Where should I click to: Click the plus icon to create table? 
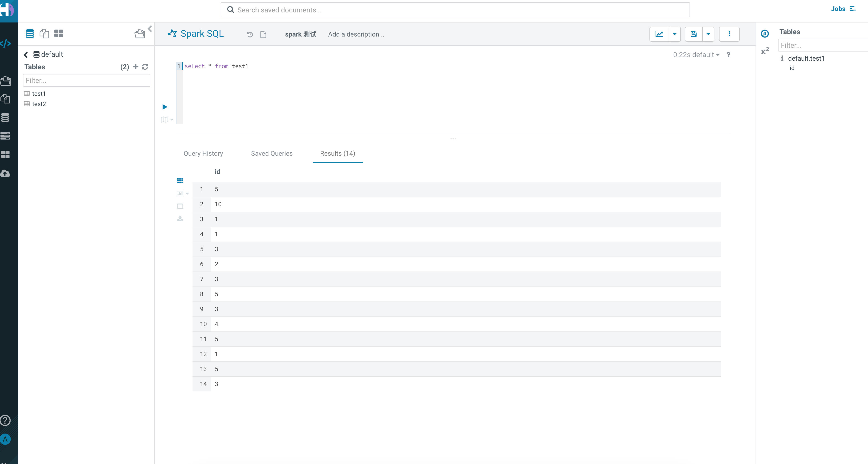click(135, 67)
